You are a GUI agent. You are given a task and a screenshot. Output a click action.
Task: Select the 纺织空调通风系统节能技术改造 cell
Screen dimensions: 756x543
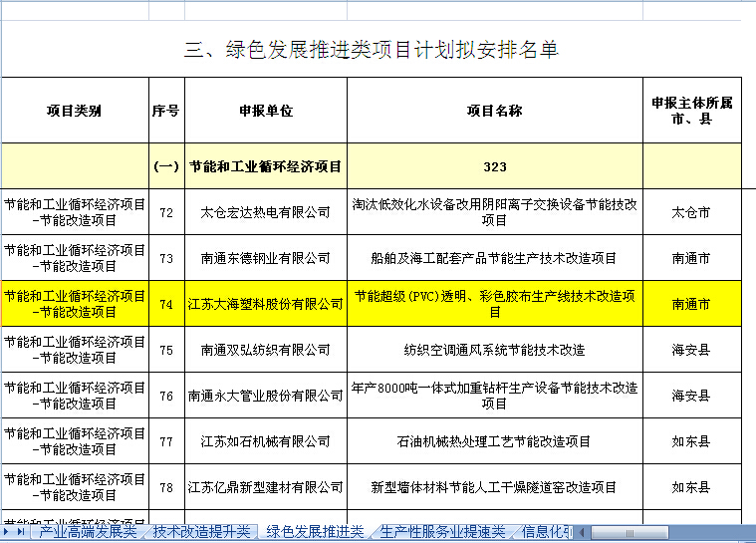click(x=494, y=350)
